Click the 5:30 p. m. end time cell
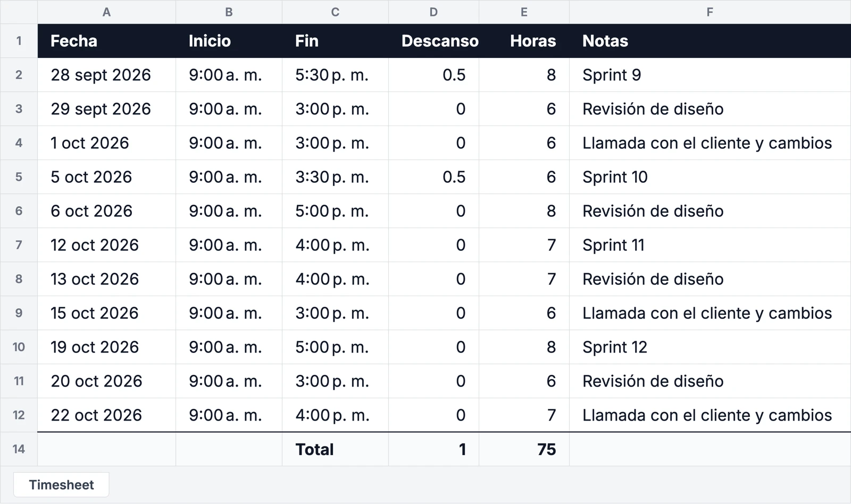 coord(335,75)
